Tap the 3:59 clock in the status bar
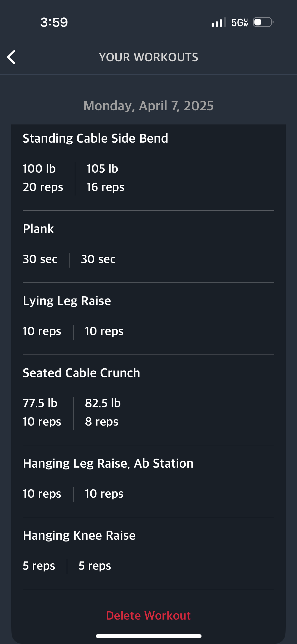This screenshot has width=297, height=644. point(54,22)
